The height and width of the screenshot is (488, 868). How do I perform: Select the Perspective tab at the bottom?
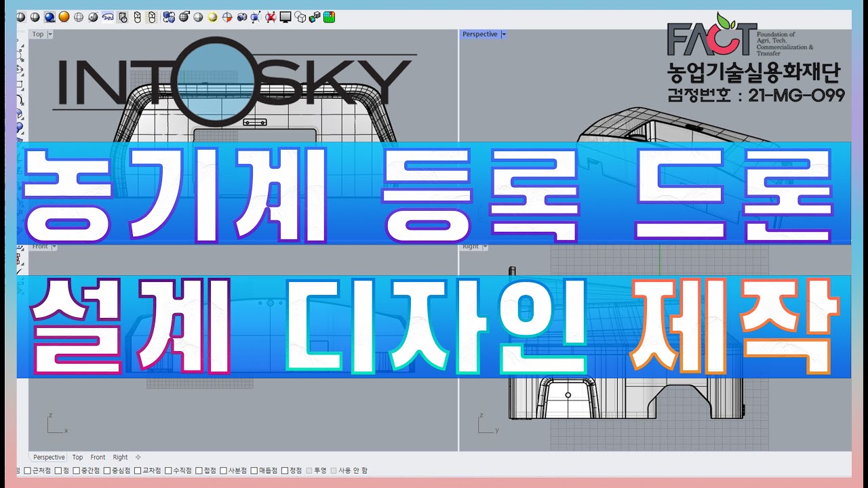pyautogui.click(x=48, y=457)
